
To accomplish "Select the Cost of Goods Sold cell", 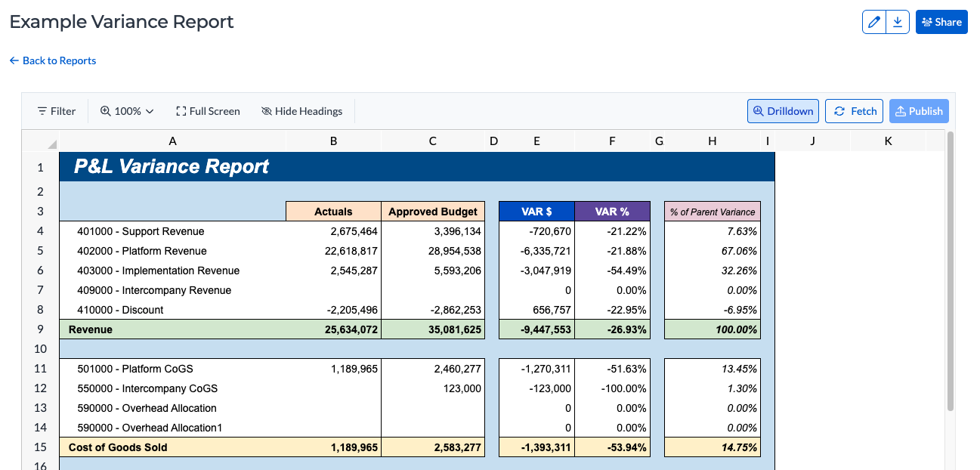I will [118, 447].
